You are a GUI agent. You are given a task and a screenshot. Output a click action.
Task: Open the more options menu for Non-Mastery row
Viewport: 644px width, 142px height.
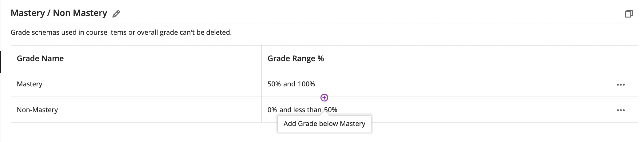(621, 110)
